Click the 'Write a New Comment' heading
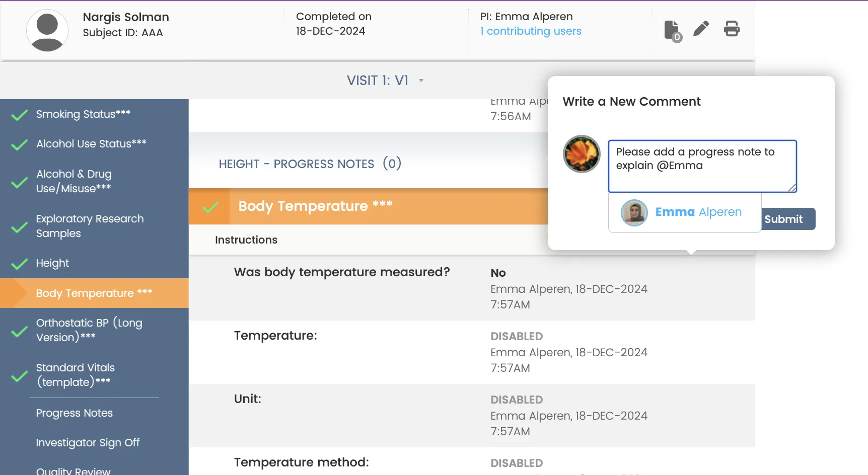868x475 pixels. click(x=631, y=102)
